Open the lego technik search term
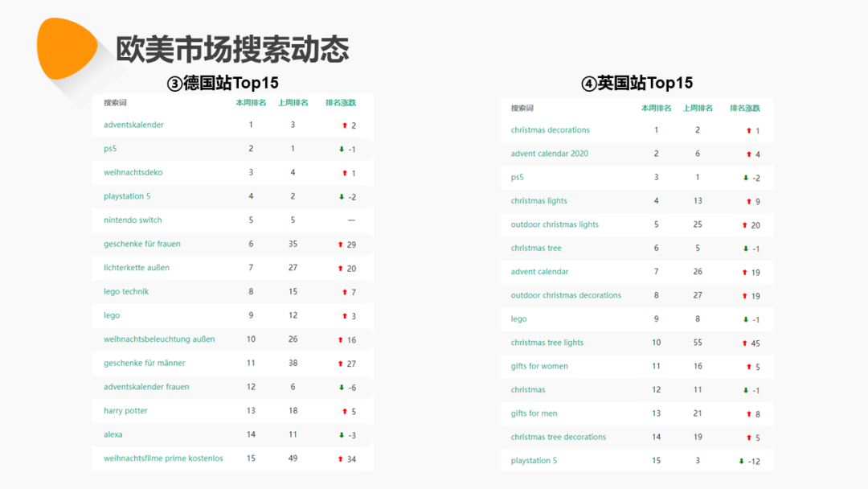This screenshot has height=489, width=868. (126, 291)
